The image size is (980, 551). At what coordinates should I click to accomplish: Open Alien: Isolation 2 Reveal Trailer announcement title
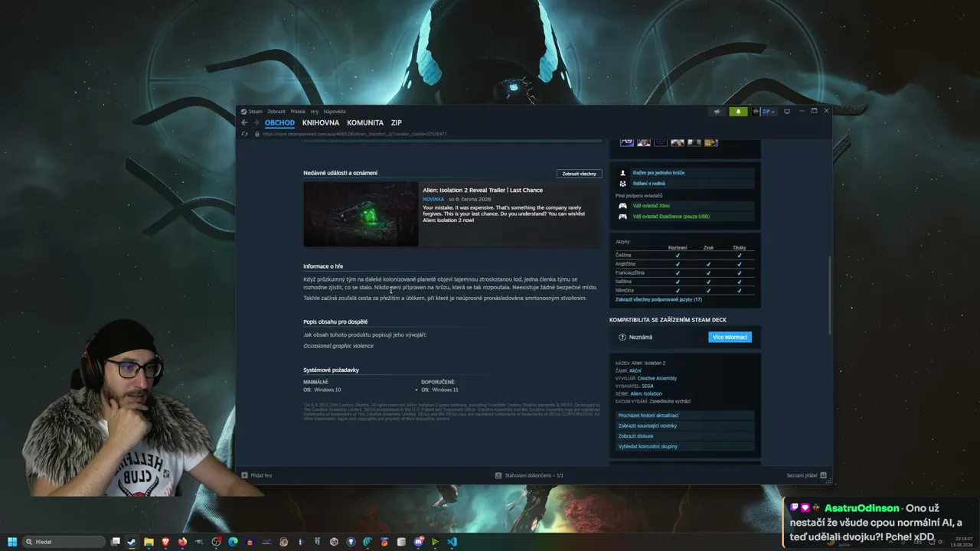click(482, 190)
